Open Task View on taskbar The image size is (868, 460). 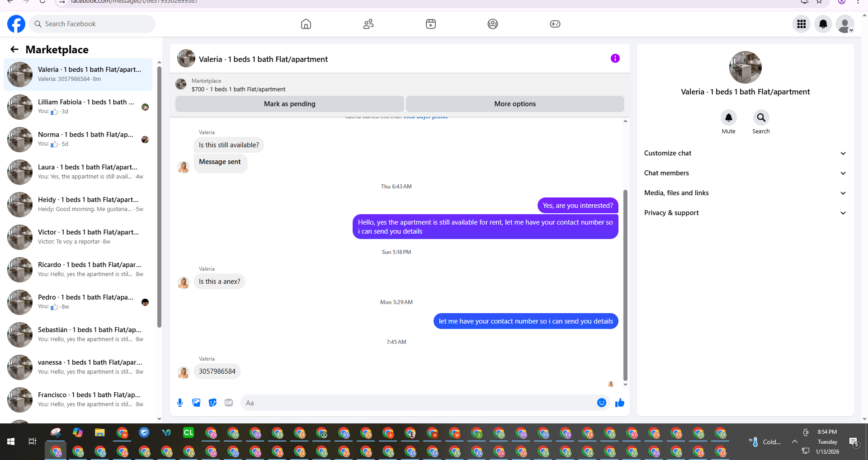33,441
